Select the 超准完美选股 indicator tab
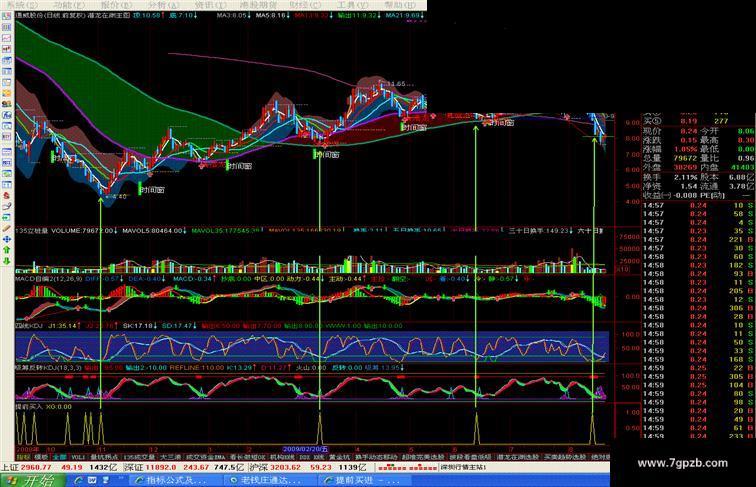The image size is (756, 487). [423, 457]
